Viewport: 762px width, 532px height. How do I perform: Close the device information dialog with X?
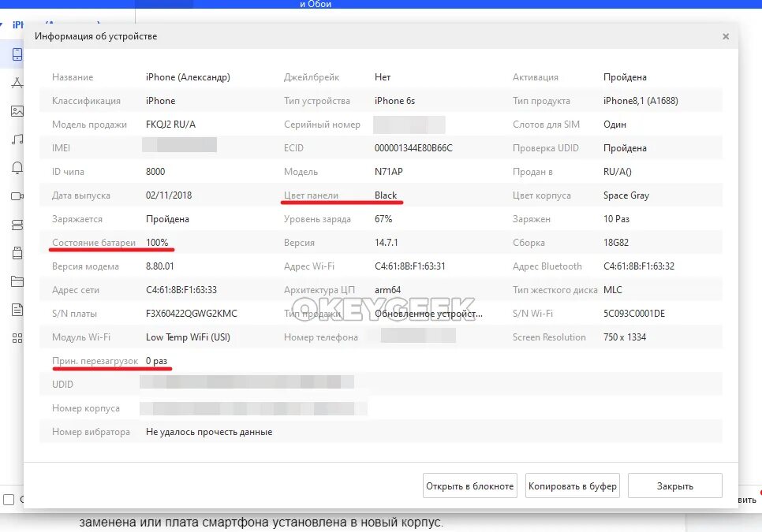click(726, 36)
